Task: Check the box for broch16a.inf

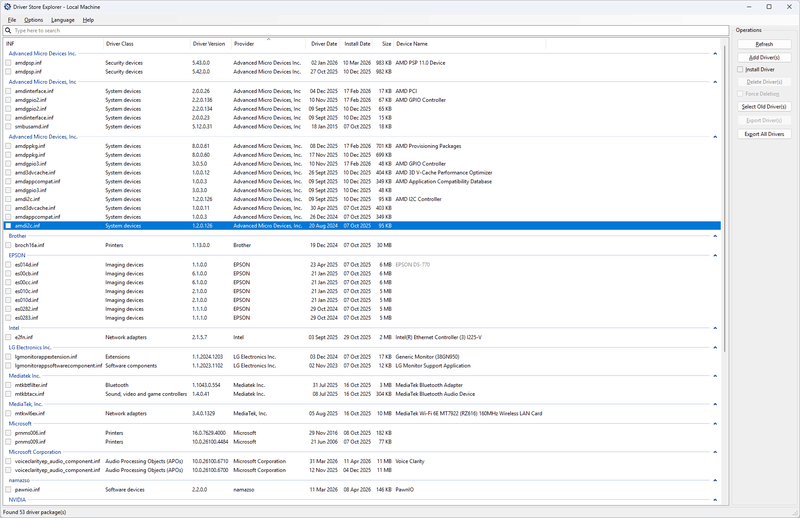Action: [x=8, y=245]
